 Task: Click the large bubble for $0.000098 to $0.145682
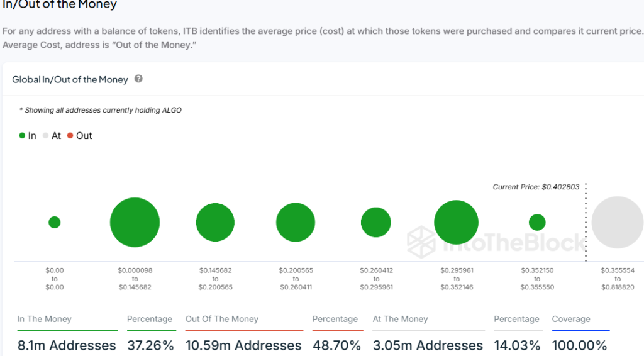click(135, 222)
